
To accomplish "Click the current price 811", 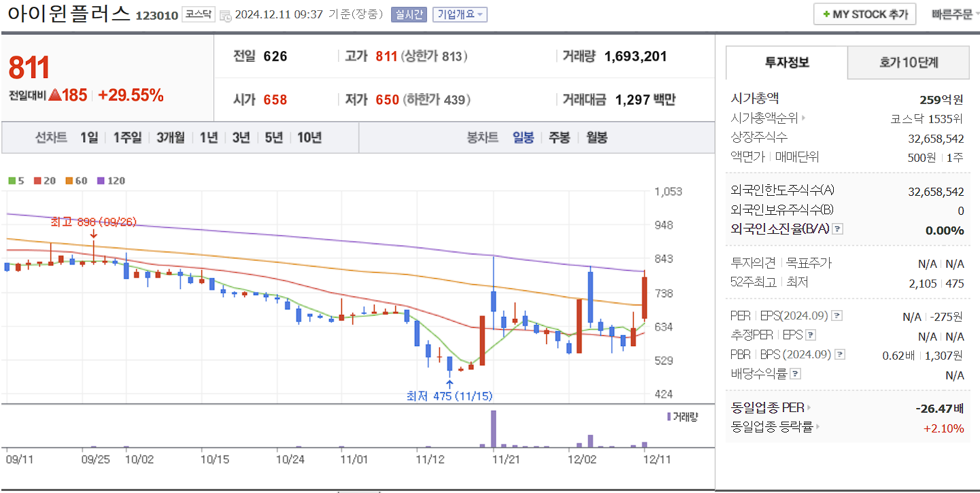I will [29, 68].
